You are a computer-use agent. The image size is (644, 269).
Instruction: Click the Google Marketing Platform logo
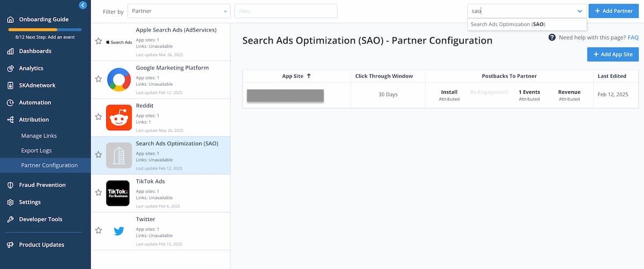[x=119, y=79]
